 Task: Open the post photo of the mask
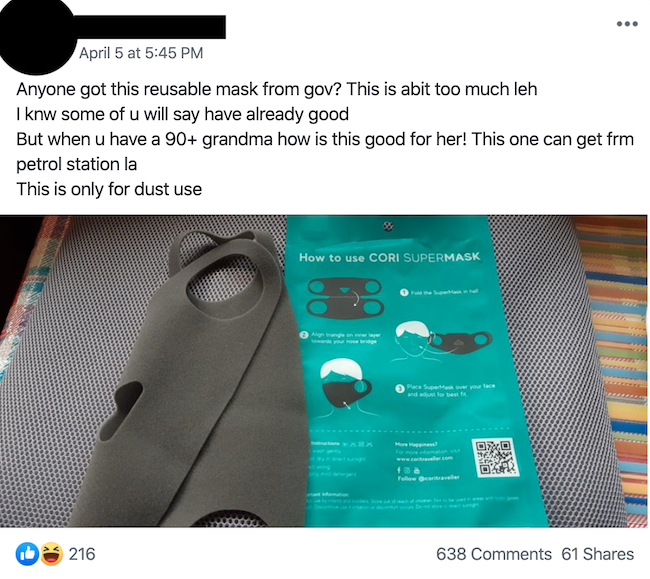tap(323, 371)
